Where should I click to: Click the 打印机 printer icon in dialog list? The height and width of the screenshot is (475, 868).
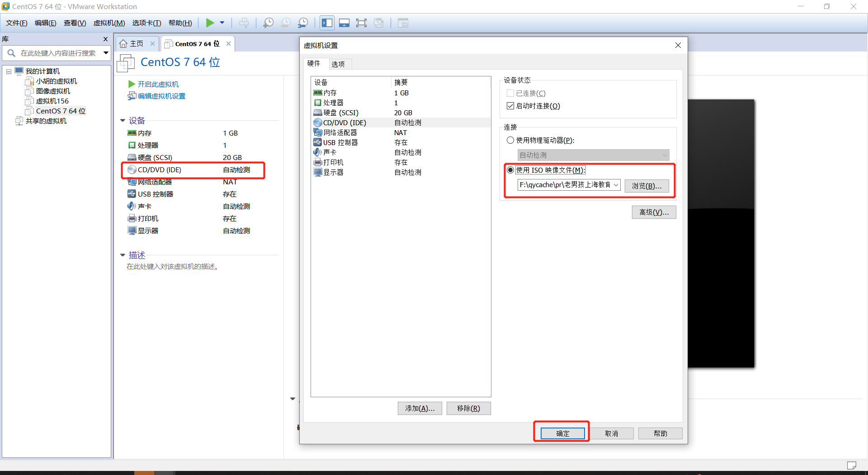[318, 162]
